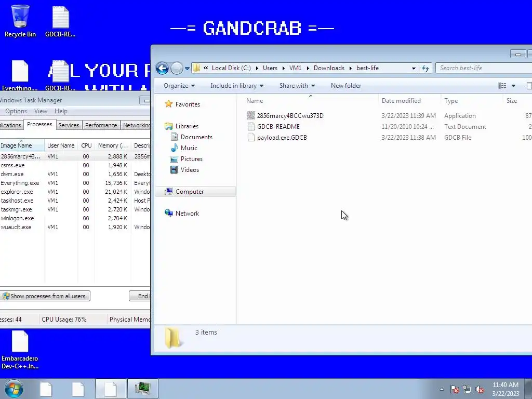
Task: Select Favorites in navigation pane
Action: click(x=182, y=104)
